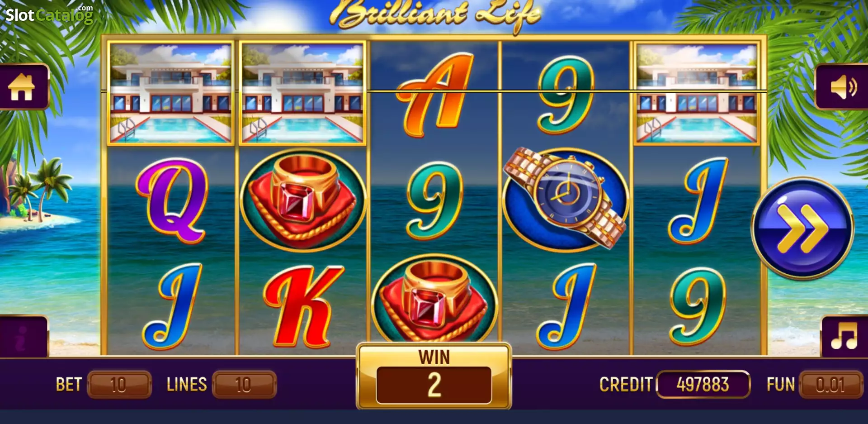The width and height of the screenshot is (868, 424).
Task: Change the LINES value field
Action: click(244, 385)
